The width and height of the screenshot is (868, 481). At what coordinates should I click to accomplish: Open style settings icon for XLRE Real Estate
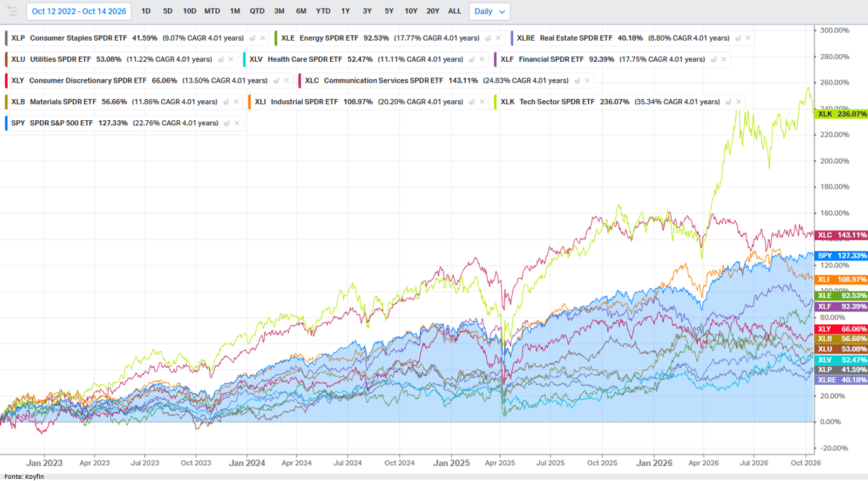738,38
